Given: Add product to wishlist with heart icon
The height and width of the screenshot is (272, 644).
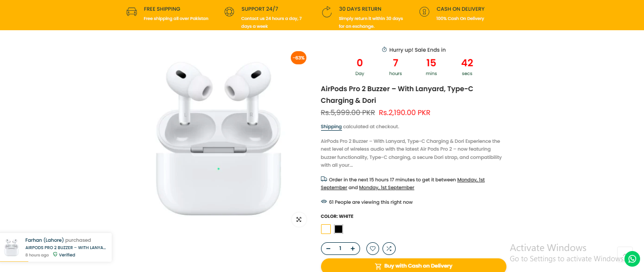Looking at the screenshot, I should pos(373,249).
